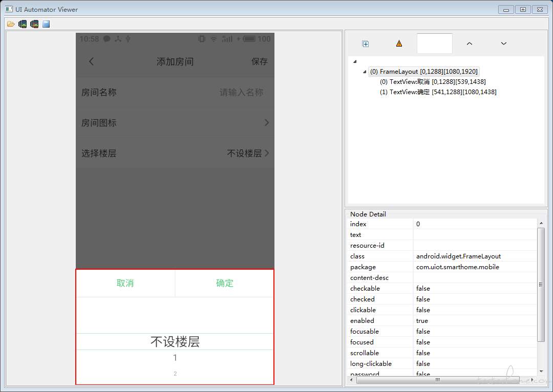Maximize the UI Automator Viewer window

coord(523,10)
